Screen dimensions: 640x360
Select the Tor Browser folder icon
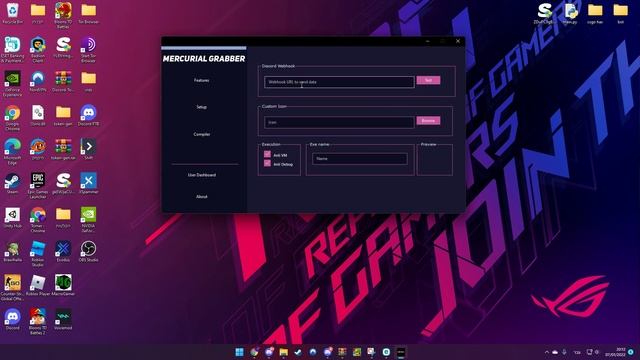coord(89,13)
